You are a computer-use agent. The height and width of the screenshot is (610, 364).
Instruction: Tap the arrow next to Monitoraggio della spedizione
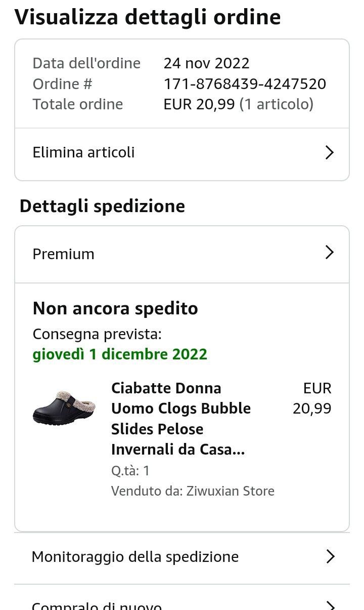point(330,557)
